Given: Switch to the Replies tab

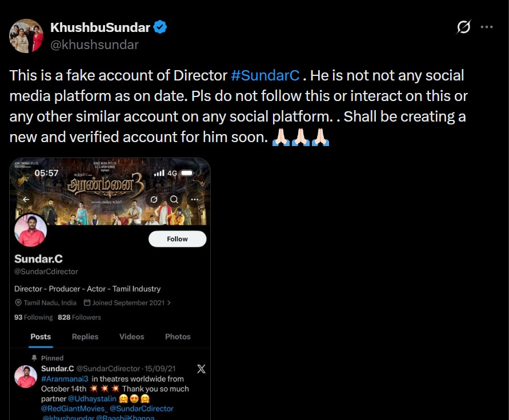Looking at the screenshot, I should pos(85,337).
